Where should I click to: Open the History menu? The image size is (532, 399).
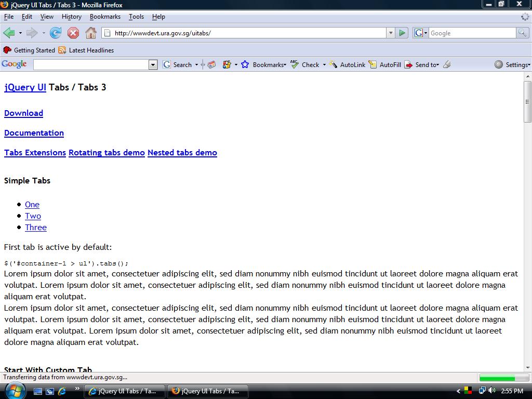click(x=71, y=17)
